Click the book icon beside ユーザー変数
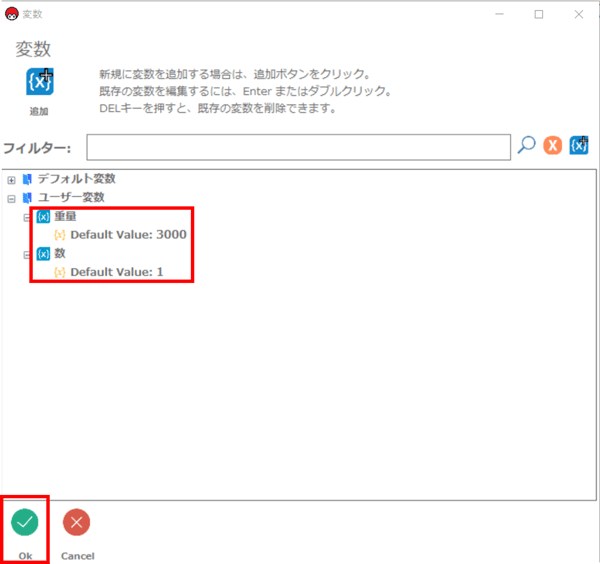600x564 pixels. (x=27, y=198)
